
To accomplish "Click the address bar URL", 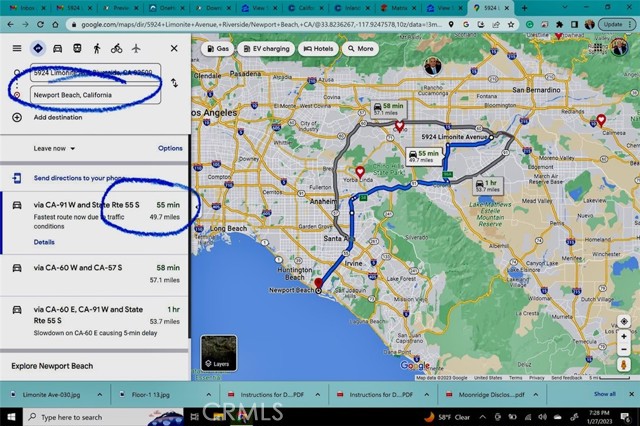I will 261,24.
